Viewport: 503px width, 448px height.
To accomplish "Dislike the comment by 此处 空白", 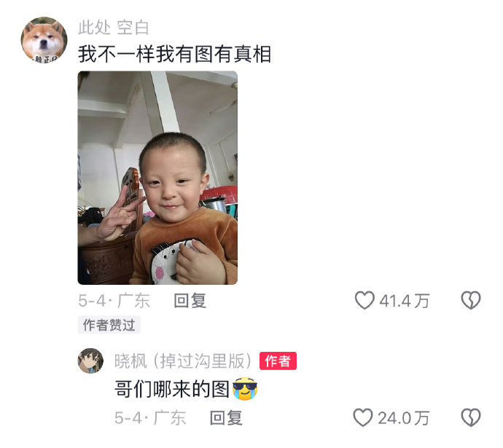I will click(471, 300).
